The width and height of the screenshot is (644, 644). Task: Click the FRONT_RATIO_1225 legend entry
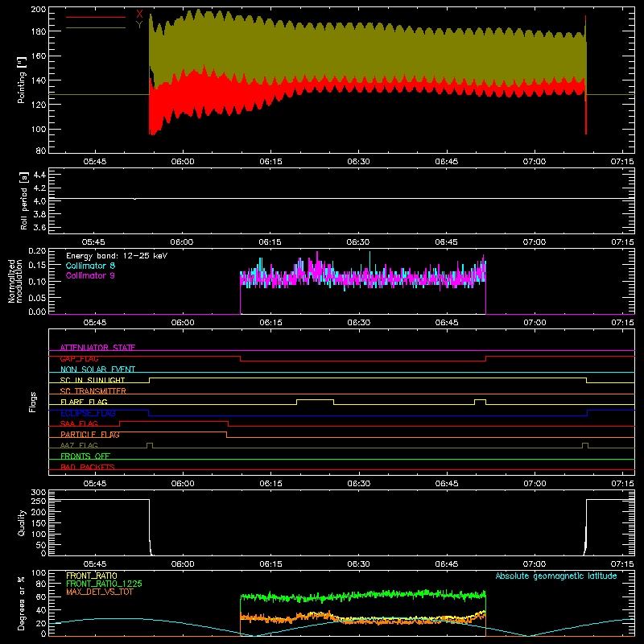[x=105, y=584]
